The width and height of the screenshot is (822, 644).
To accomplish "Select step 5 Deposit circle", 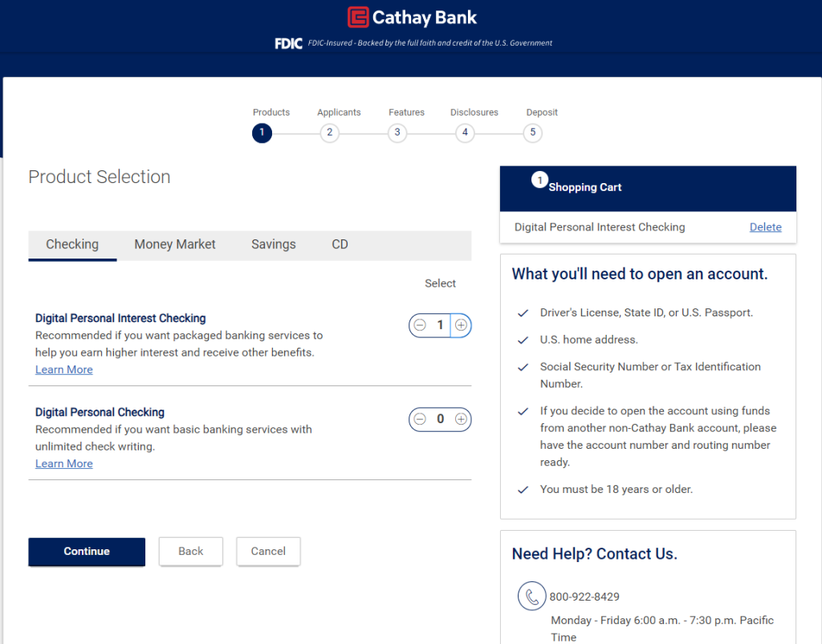I will (x=532, y=132).
